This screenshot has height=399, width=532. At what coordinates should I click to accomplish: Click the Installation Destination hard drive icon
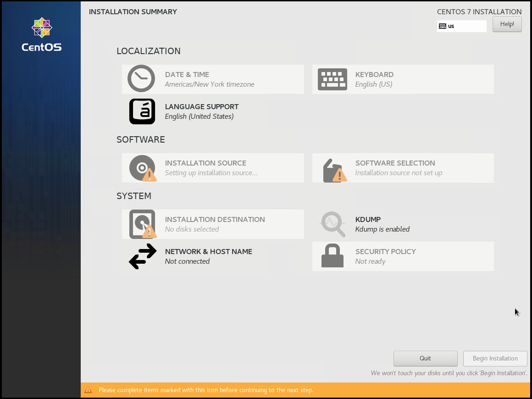click(x=142, y=224)
